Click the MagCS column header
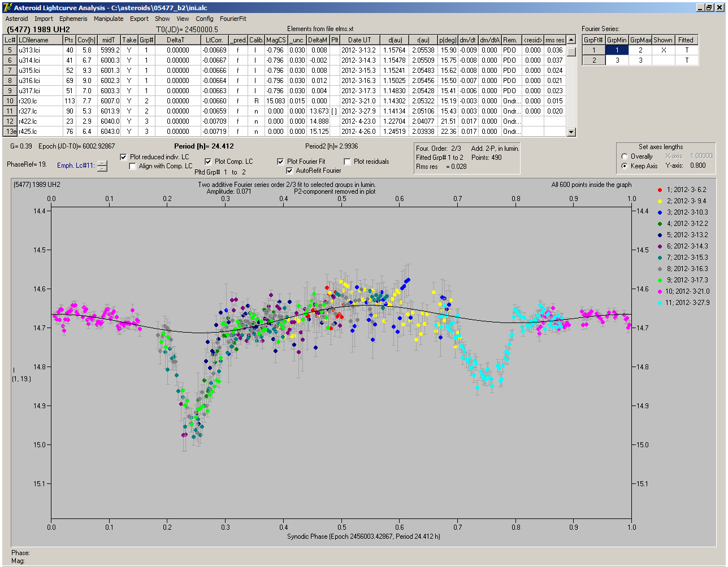Viewport: 728px width, 567px height. tap(276, 40)
